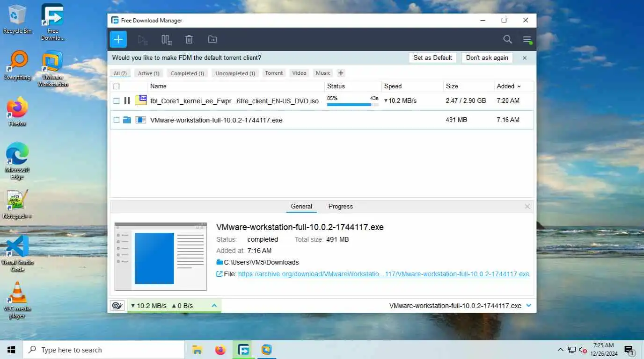The height and width of the screenshot is (359, 644).
Task: Open Recycle Bin on desktop
Action: click(17, 19)
